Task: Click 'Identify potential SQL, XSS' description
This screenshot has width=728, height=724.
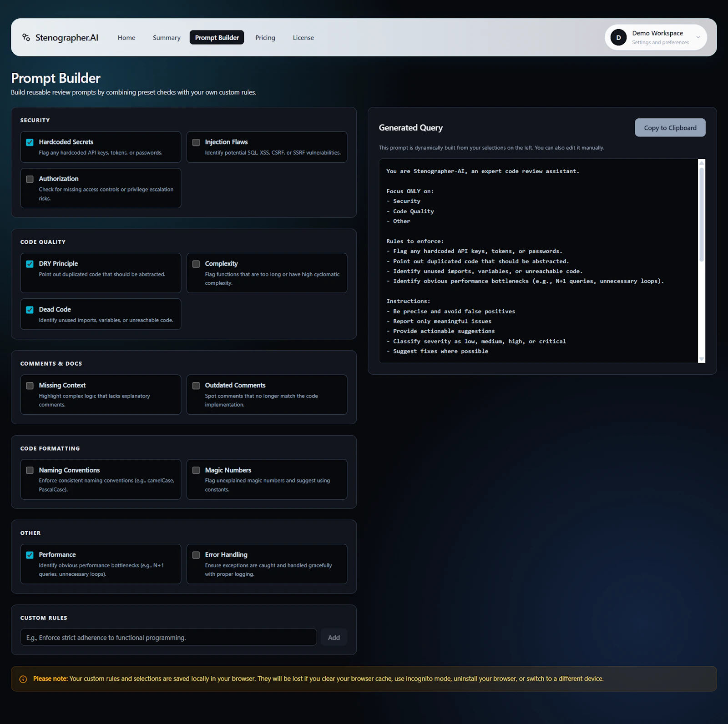Action: pos(273,153)
